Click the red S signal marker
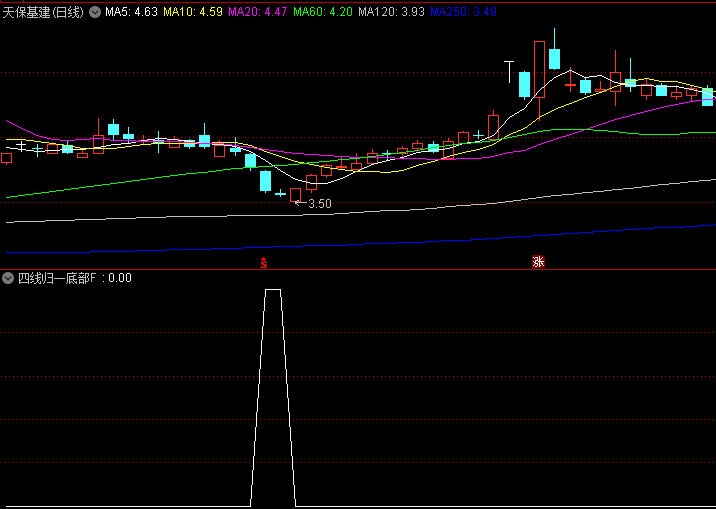The image size is (716, 509). [264, 263]
